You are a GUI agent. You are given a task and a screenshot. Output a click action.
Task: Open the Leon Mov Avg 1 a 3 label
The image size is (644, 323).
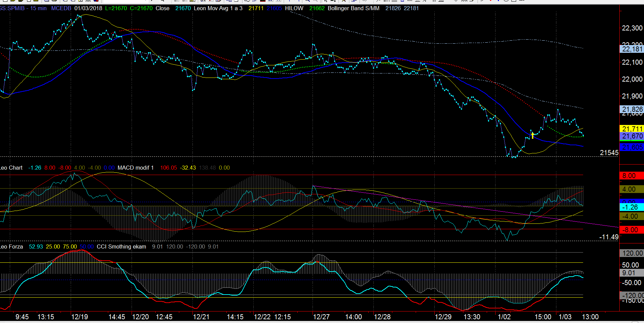pyautogui.click(x=218, y=8)
